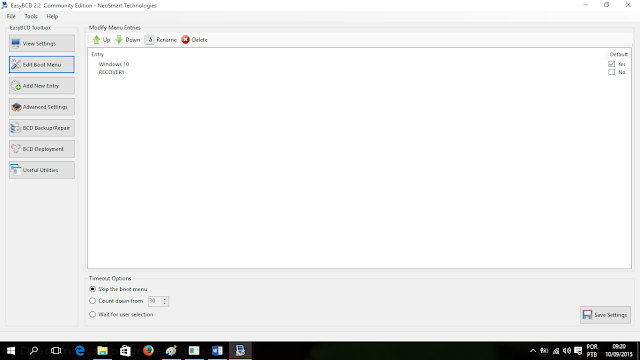The image size is (640, 360).
Task: Open BCD Deployment
Action: pos(42,149)
